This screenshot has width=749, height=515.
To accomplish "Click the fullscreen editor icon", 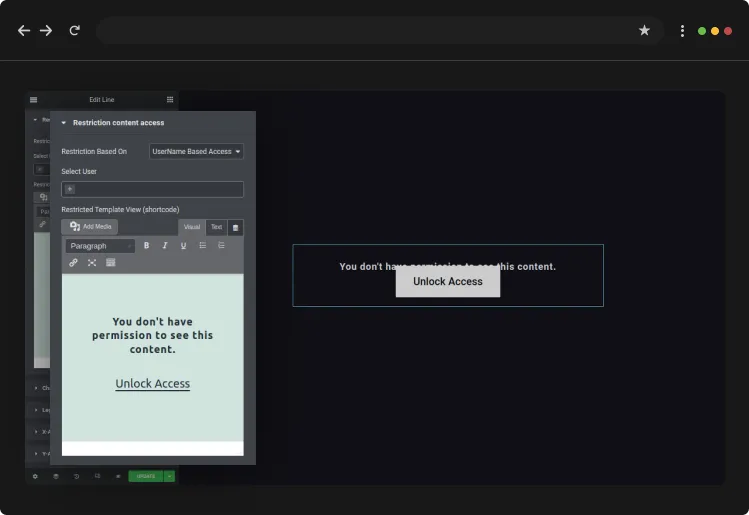I will [92, 263].
